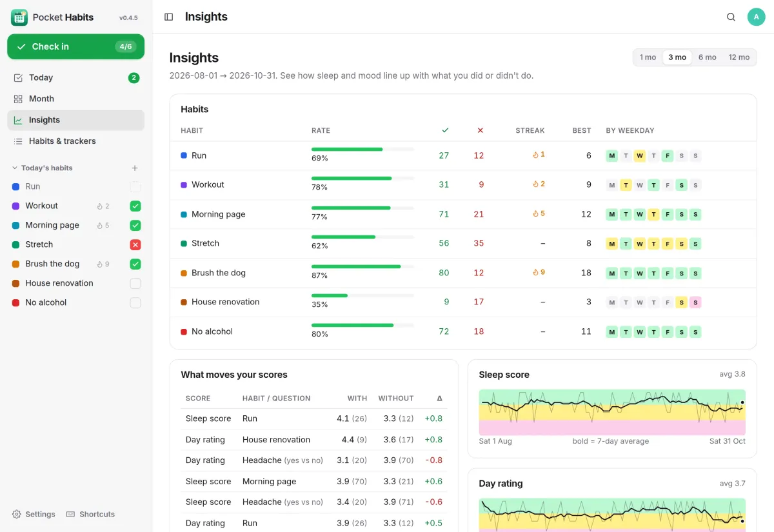Check the Run habit checkbox
The width and height of the screenshot is (774, 532).
point(135,187)
